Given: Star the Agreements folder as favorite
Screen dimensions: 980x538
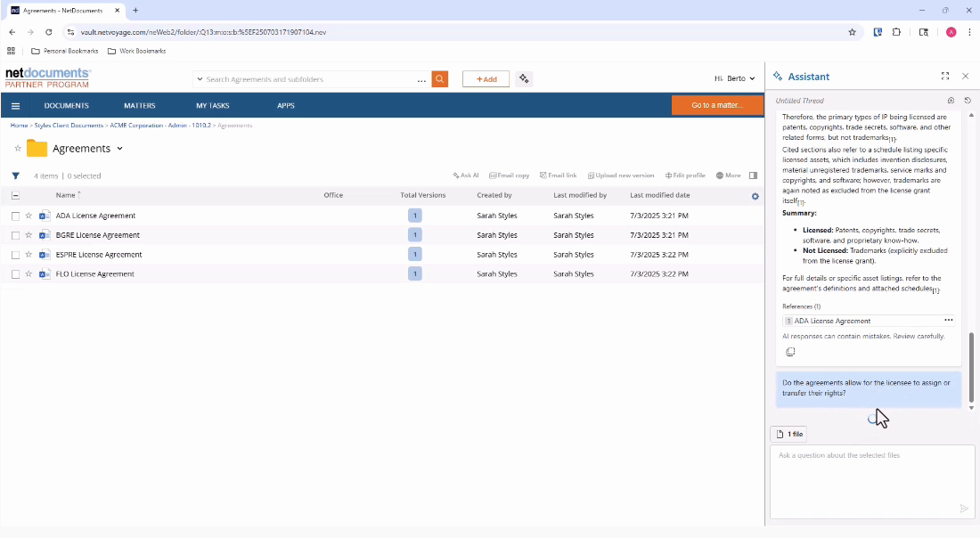Looking at the screenshot, I should pyautogui.click(x=18, y=148).
